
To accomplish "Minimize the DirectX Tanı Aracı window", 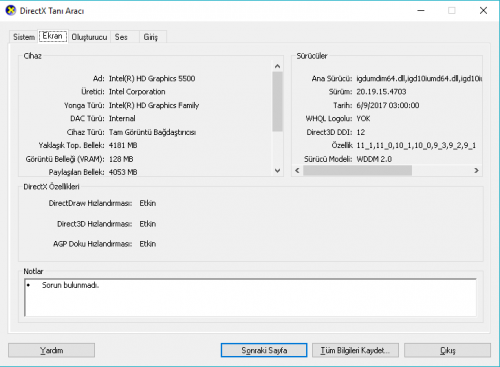I will pos(421,11).
